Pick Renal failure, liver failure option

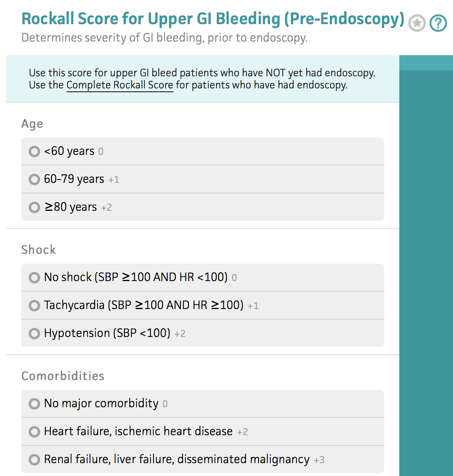point(203,459)
